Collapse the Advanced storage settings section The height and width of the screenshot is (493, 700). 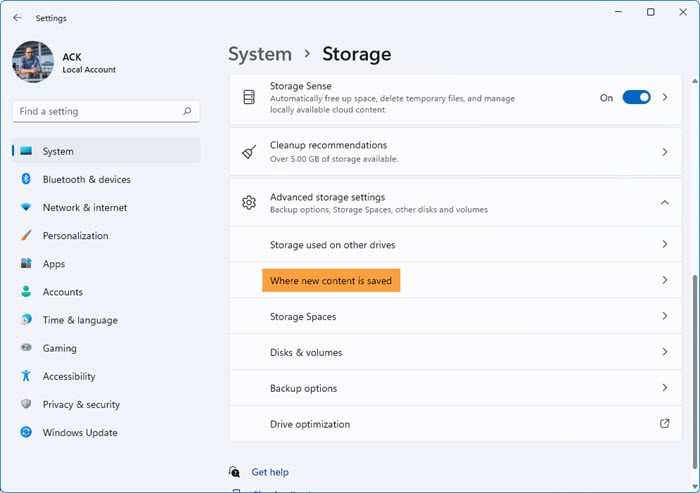(x=664, y=202)
